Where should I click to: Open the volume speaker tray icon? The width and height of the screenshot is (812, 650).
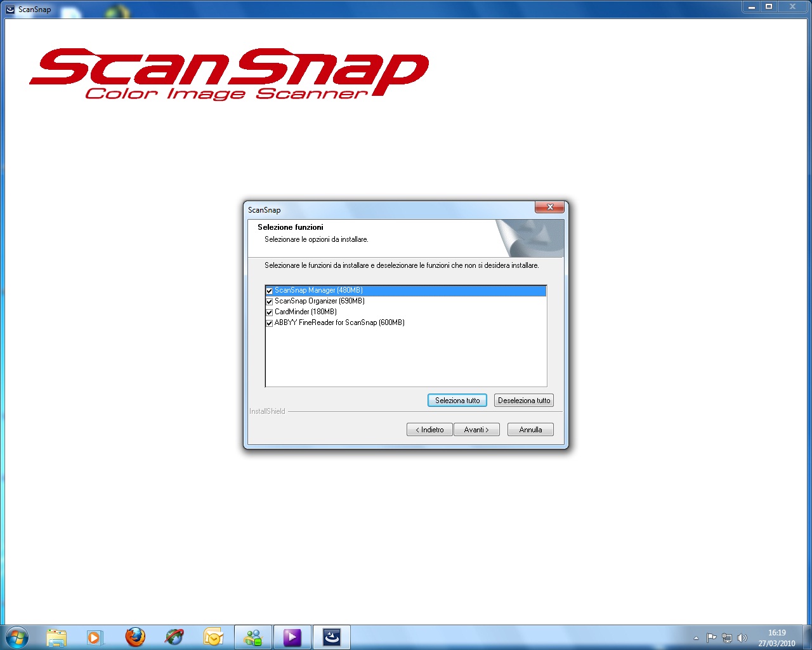(x=742, y=638)
